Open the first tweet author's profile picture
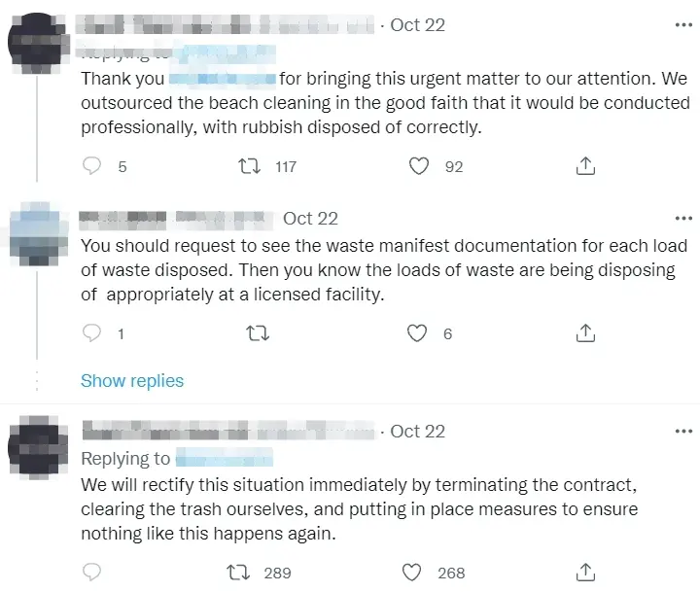Viewport: 700px width, 592px height. point(36,43)
